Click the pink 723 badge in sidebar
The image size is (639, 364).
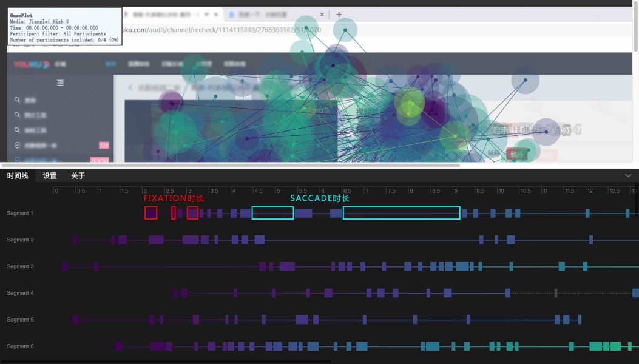pyautogui.click(x=104, y=145)
